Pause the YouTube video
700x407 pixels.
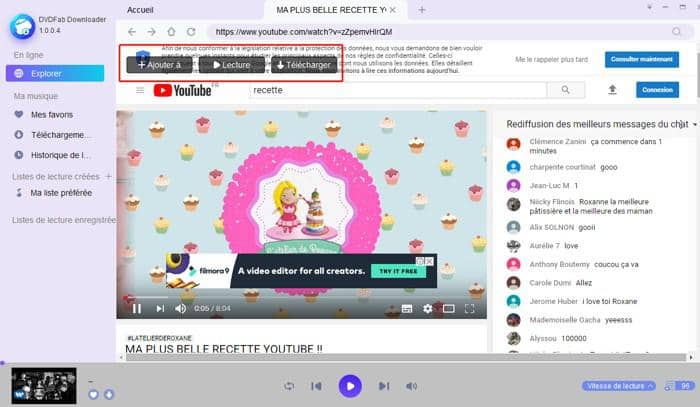pyautogui.click(x=137, y=308)
